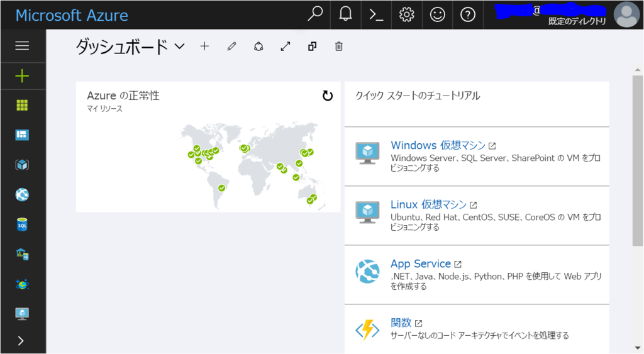Refresh the Azure の正常性 tile
The image size is (644, 354).
[327, 96]
